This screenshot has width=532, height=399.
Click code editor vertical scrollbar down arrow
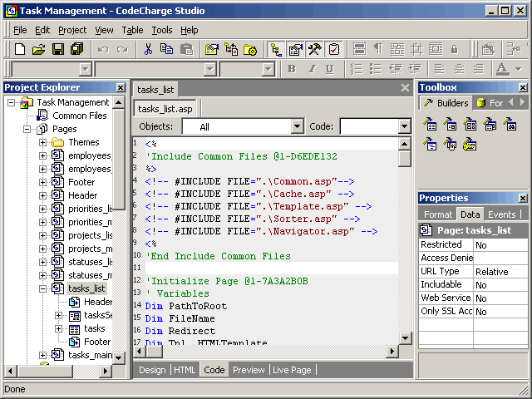[405, 338]
